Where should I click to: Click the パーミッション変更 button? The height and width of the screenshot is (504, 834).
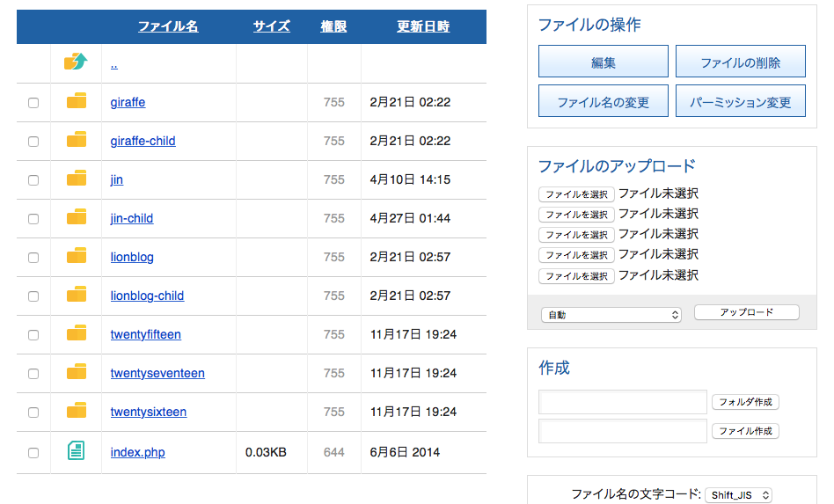click(741, 101)
